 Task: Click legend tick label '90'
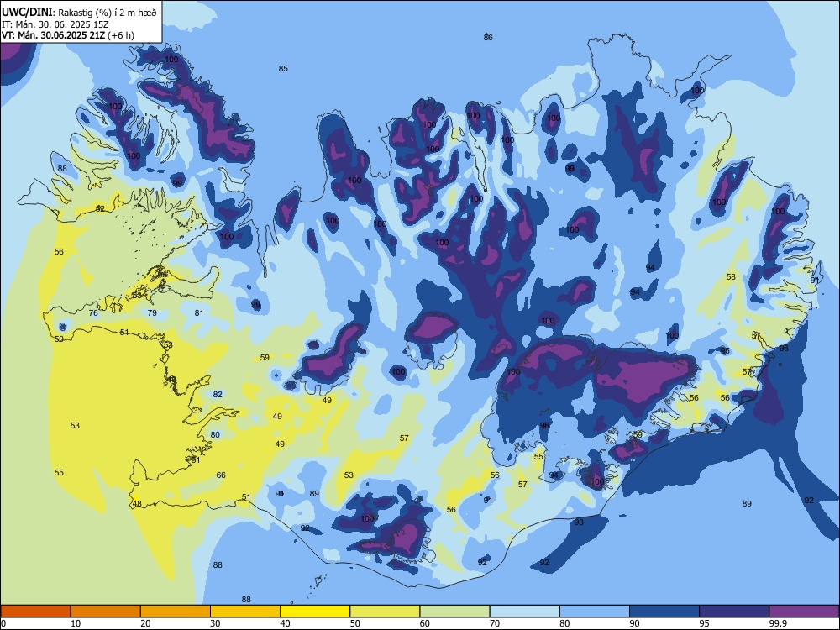pyautogui.click(x=635, y=623)
